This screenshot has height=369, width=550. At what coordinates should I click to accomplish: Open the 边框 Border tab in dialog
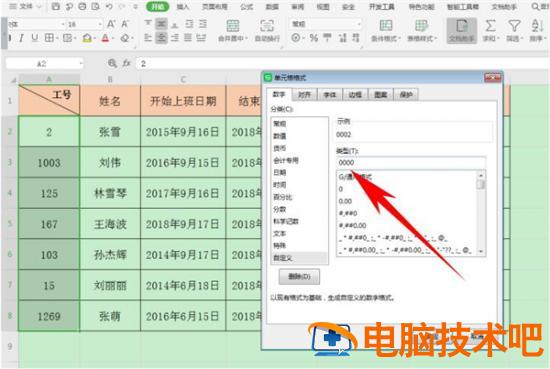[x=355, y=94]
